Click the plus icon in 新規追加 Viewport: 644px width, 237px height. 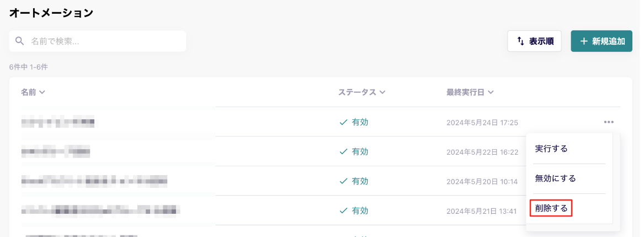(x=584, y=41)
